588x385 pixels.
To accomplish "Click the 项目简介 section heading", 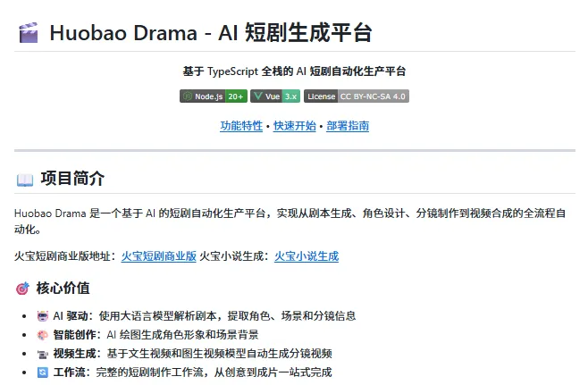I will [72, 179].
